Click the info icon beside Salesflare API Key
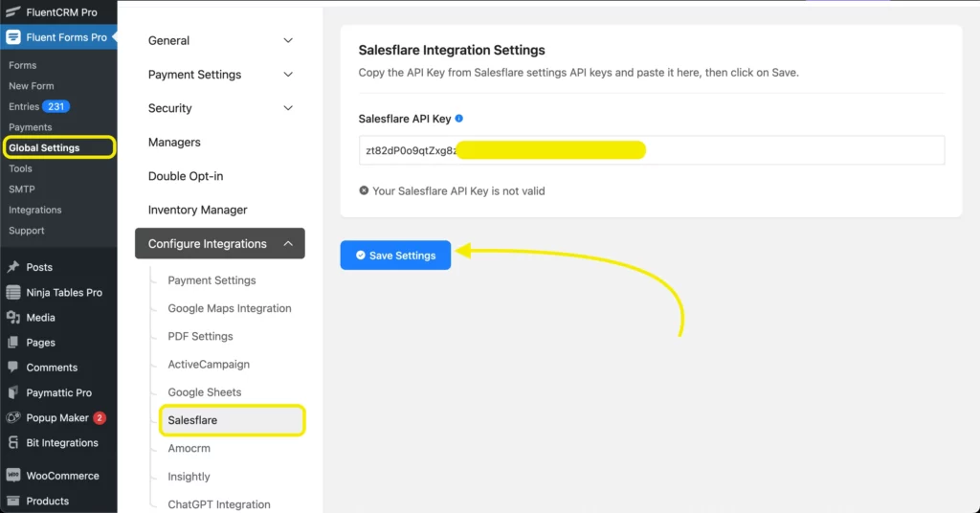Viewport: 980px width, 513px height. (x=459, y=119)
